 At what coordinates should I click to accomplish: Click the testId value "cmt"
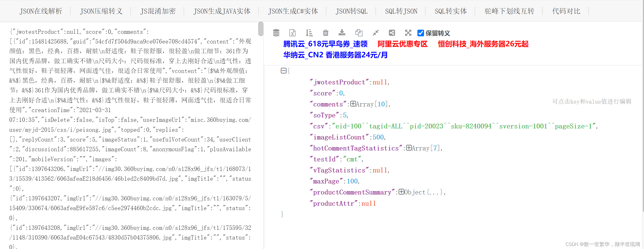tap(352, 159)
